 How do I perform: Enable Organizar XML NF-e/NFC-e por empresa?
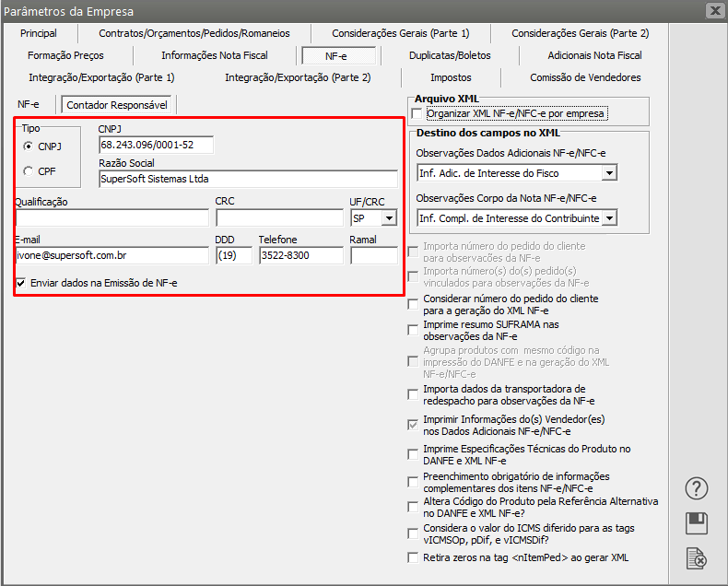[417, 114]
